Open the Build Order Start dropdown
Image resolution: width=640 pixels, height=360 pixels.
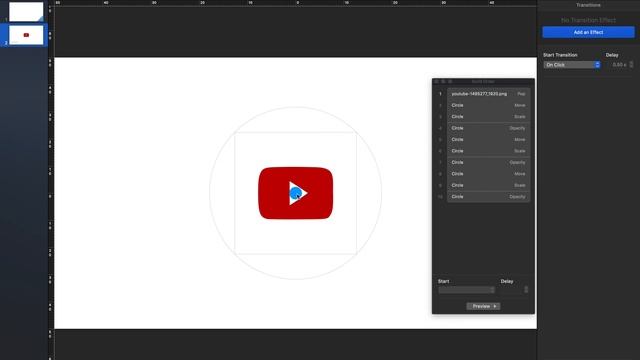point(467,290)
